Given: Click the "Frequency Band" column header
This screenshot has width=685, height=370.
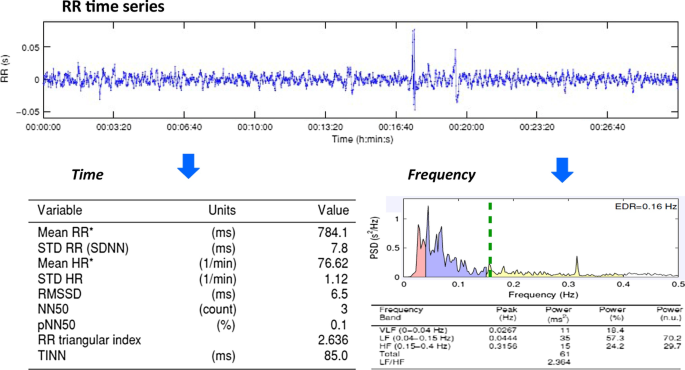Looking at the screenshot, I should click(x=401, y=313).
